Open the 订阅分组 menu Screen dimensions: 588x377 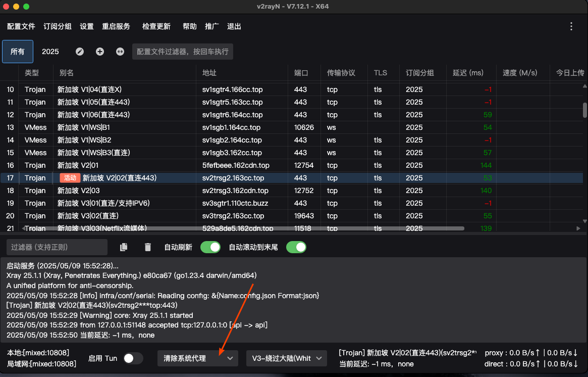click(58, 26)
